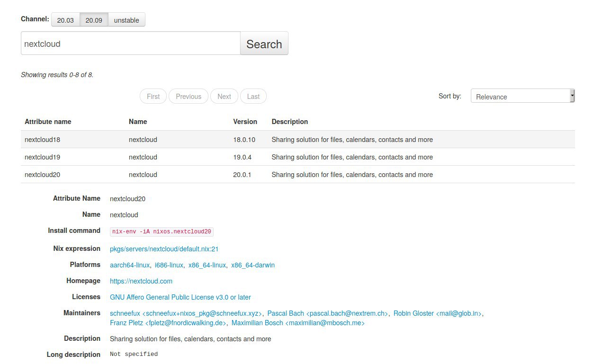
Task: Email maintainer Franz Pletz
Action: click(168, 323)
